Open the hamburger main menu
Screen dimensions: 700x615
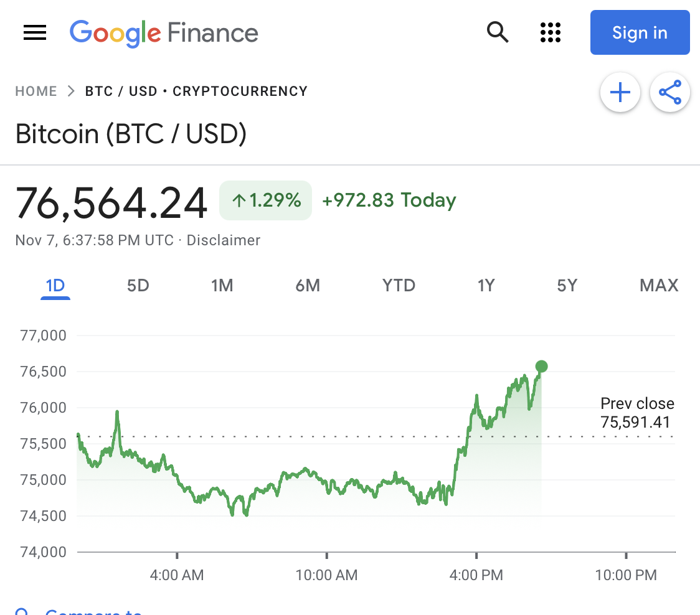(x=35, y=32)
